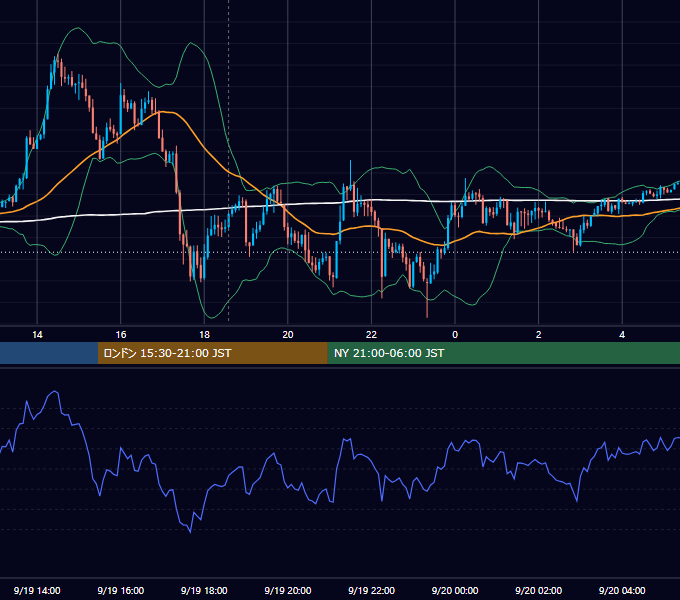Click the 9/19 22:00 date label
This screenshot has height=600, width=680.
tap(372, 590)
